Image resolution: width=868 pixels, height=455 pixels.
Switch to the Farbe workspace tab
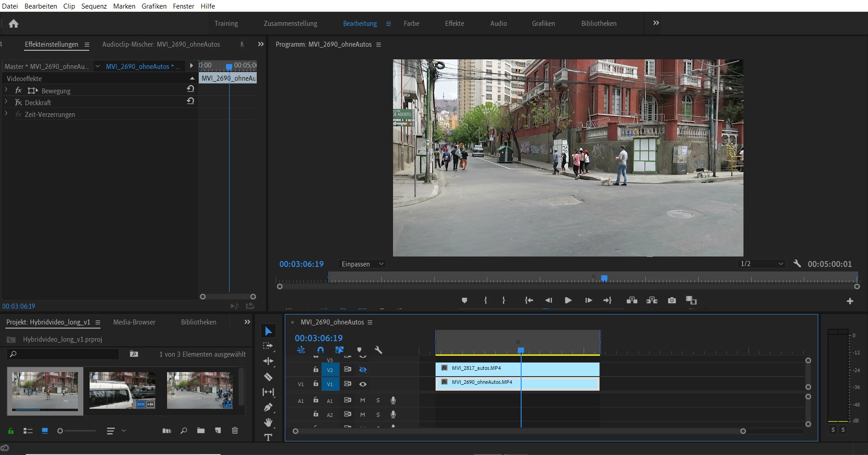click(x=411, y=24)
